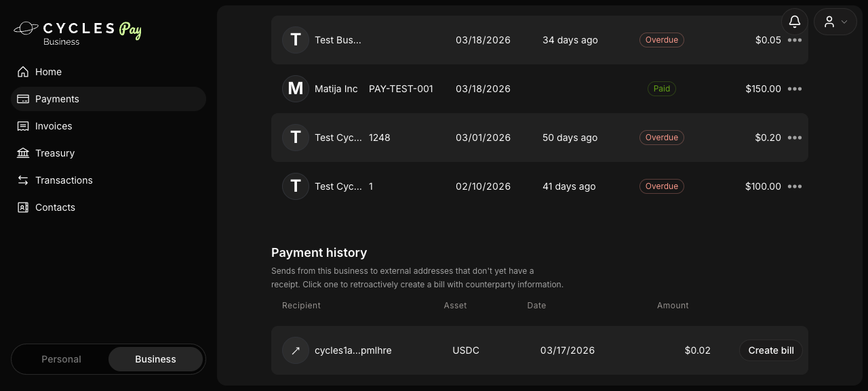Click the Asset column header
The height and width of the screenshot is (391, 868).
point(456,306)
